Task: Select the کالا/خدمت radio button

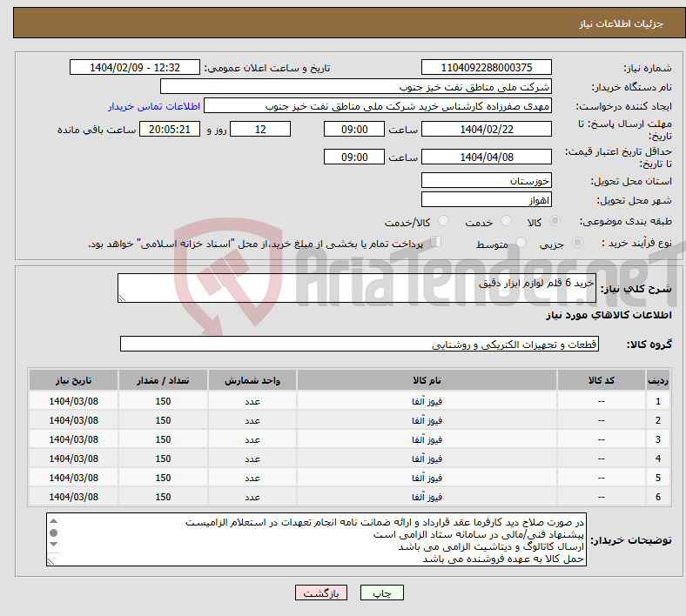Action: [x=443, y=221]
